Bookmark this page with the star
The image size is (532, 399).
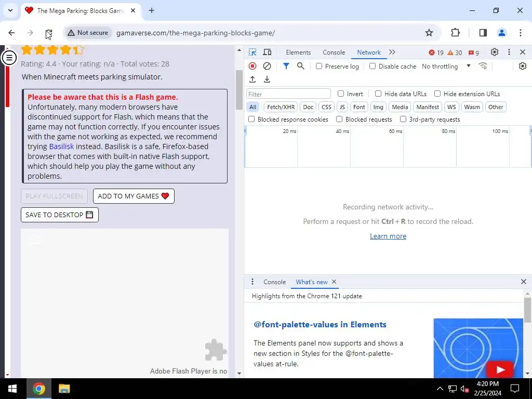click(429, 33)
